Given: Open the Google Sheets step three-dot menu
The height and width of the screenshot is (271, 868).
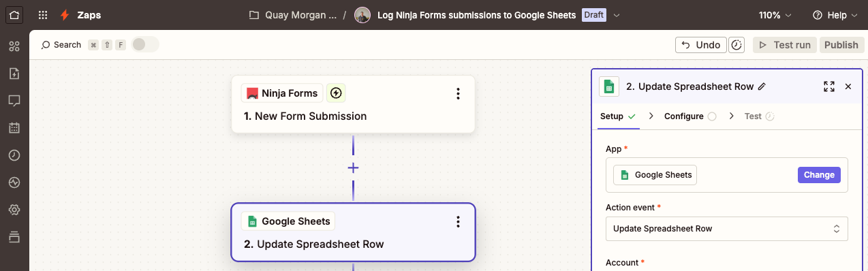Looking at the screenshot, I should 458,221.
